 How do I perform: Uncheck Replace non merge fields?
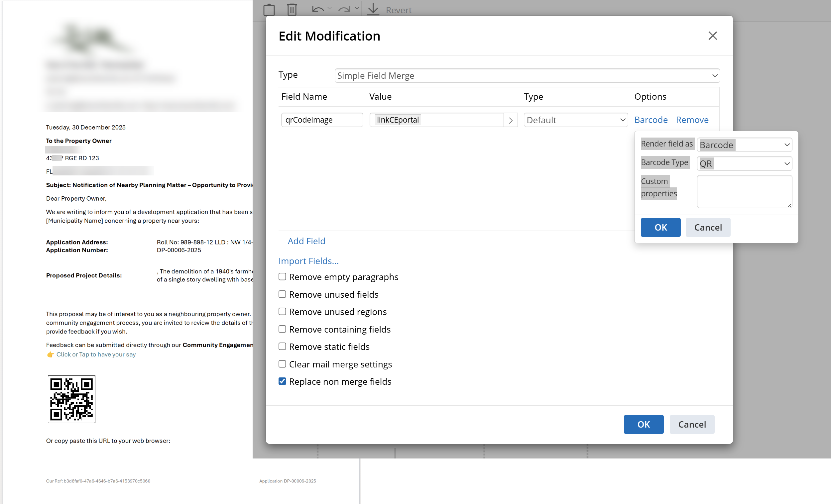[x=282, y=381]
